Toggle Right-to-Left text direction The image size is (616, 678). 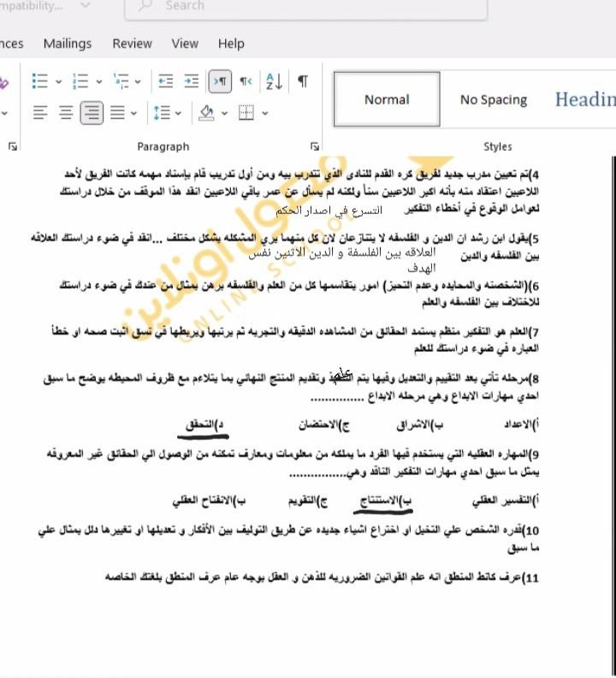click(246, 81)
